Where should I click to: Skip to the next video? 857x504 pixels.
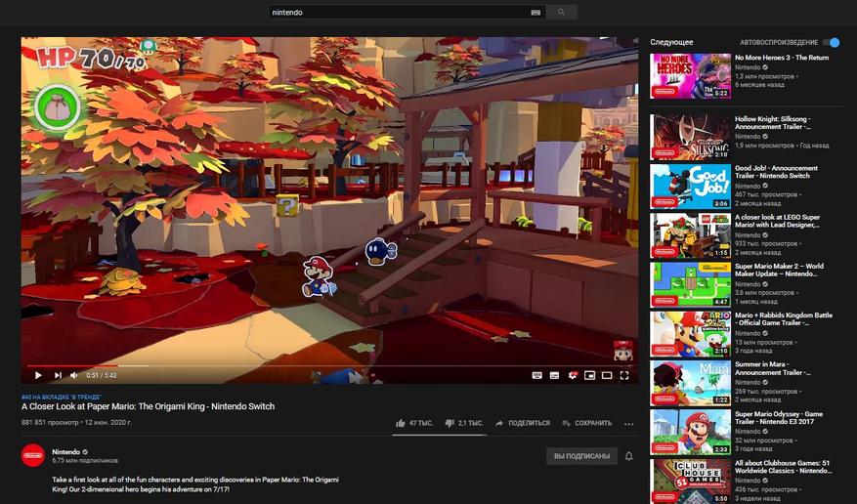point(58,375)
